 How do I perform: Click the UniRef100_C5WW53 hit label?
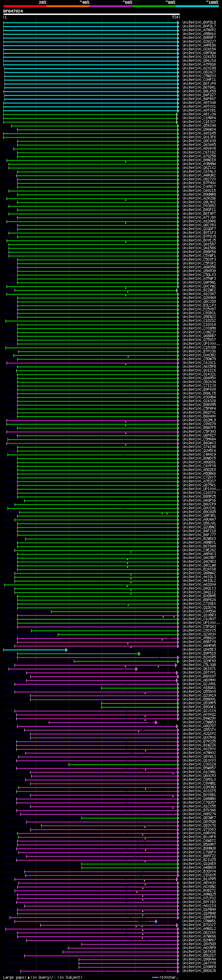point(199,722)
